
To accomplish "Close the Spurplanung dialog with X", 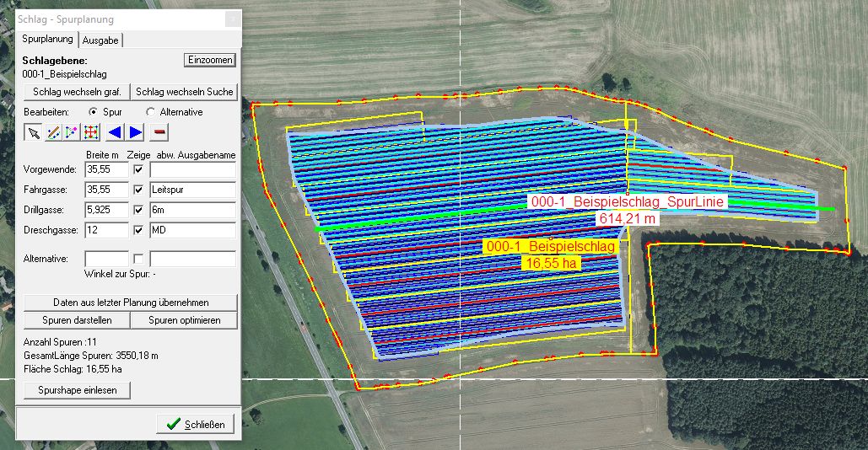I will 232,19.
